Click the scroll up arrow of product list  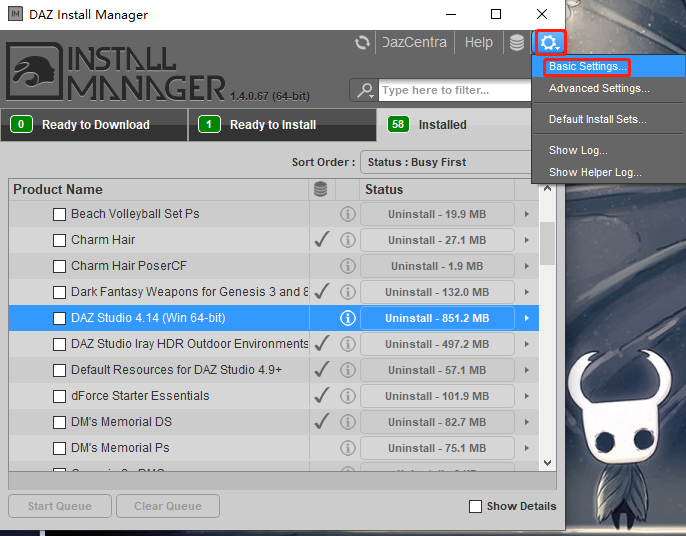[547, 189]
